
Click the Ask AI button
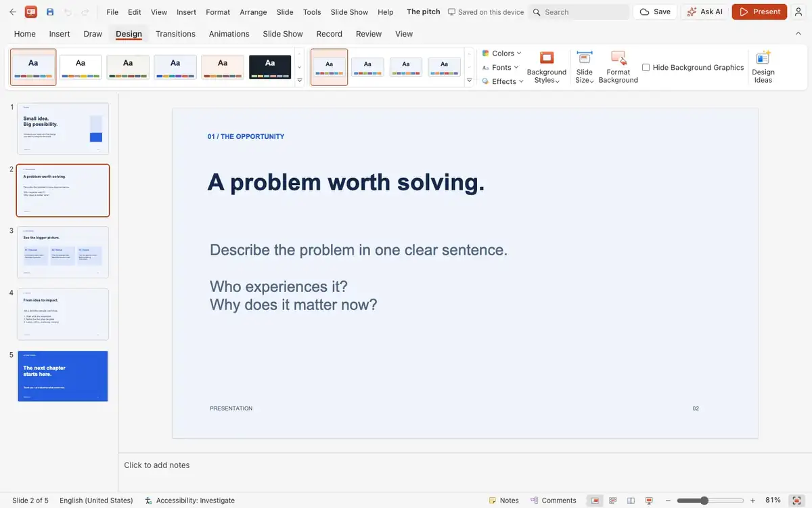704,12
